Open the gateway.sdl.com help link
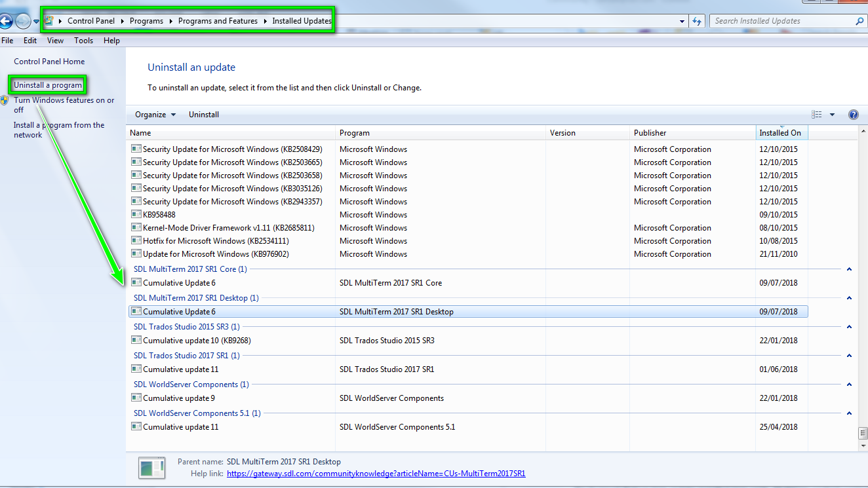Image resolution: width=868 pixels, height=488 pixels. click(x=376, y=474)
